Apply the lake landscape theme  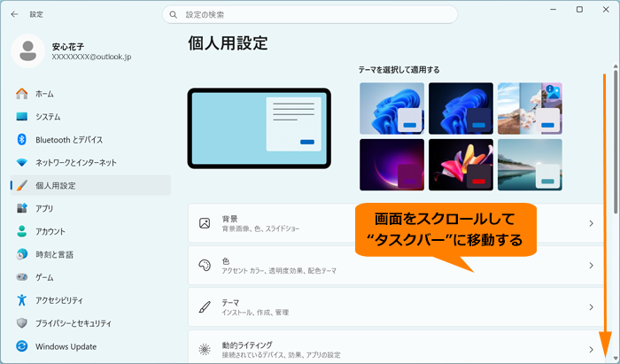(530, 165)
